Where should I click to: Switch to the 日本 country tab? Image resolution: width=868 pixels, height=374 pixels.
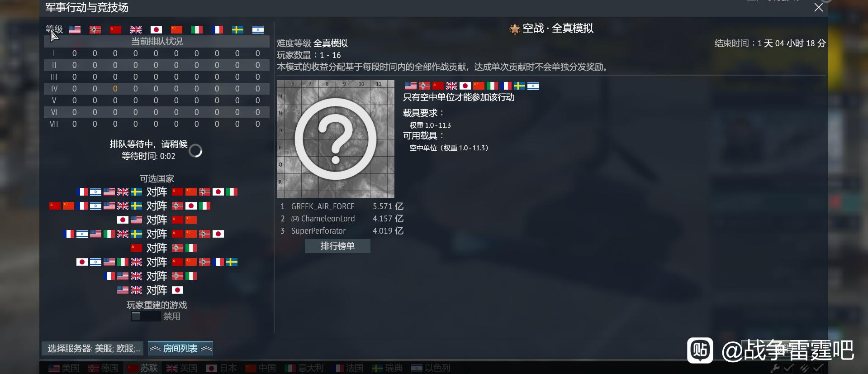pos(221,368)
